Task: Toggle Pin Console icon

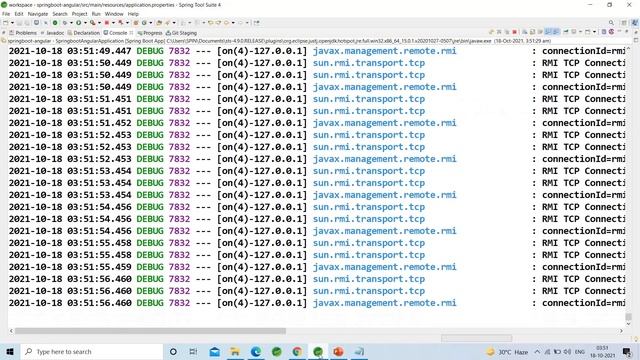Action: [x=566, y=32]
